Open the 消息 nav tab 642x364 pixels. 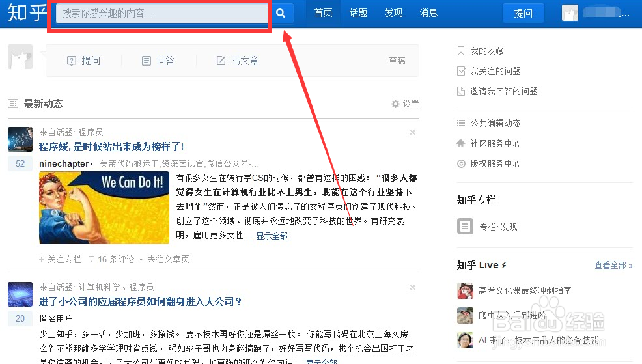pos(428,13)
